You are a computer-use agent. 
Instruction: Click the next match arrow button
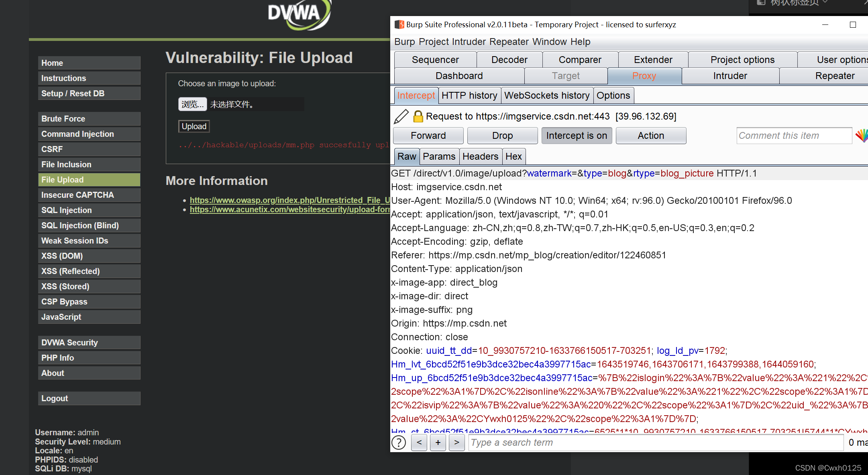coord(456,443)
